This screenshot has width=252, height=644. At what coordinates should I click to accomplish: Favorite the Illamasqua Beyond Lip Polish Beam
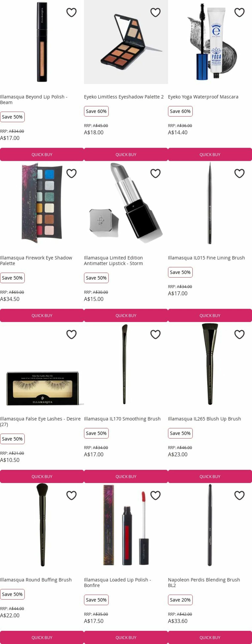71,12
